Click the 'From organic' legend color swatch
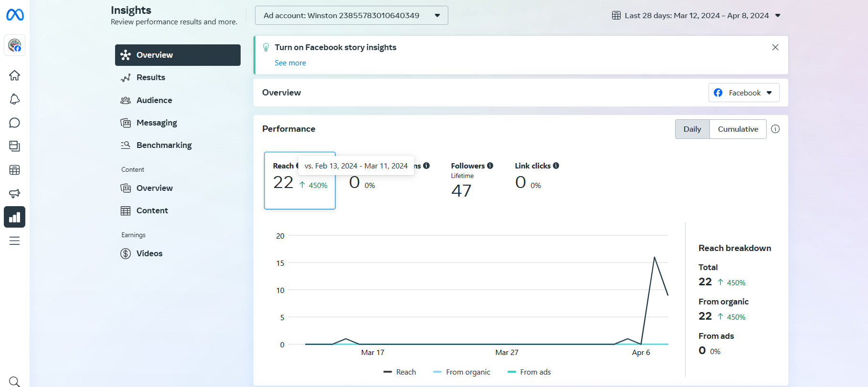Screen dimensions: 868x387 tap(437, 372)
